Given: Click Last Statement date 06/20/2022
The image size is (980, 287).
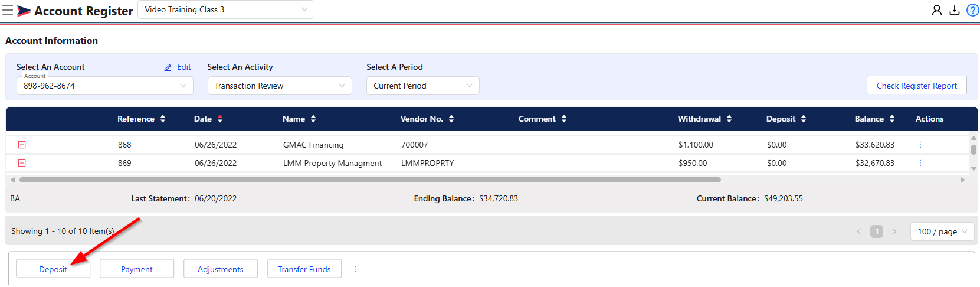Looking at the screenshot, I should click(215, 198).
